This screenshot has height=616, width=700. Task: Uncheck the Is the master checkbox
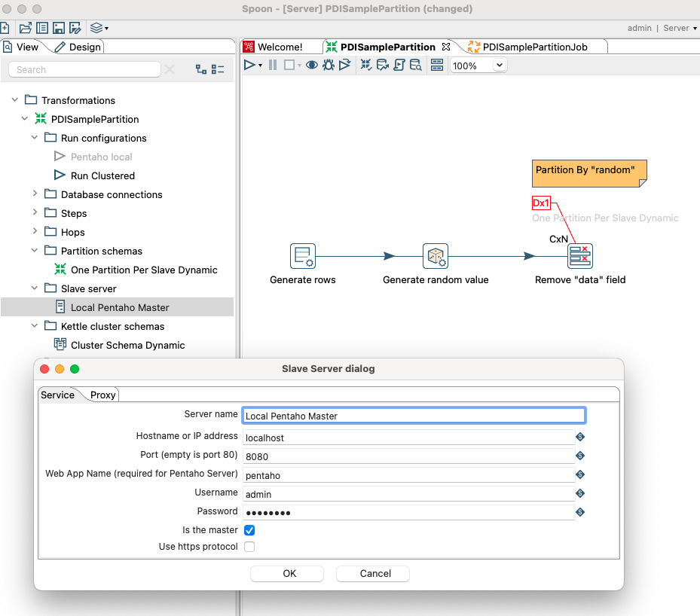pyautogui.click(x=249, y=530)
